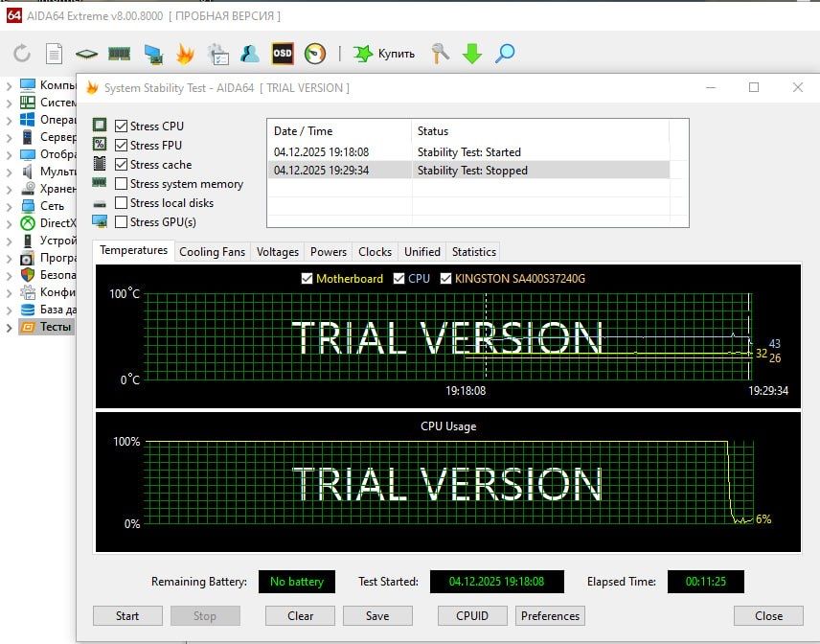Screen dimensions: 820x644
Task: Open the CPUID panel button
Action: coord(472,616)
